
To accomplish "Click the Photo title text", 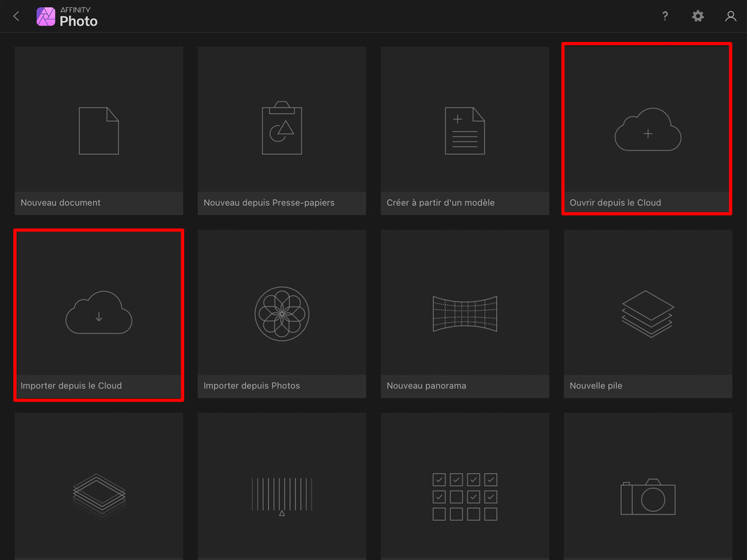I will [78, 22].
